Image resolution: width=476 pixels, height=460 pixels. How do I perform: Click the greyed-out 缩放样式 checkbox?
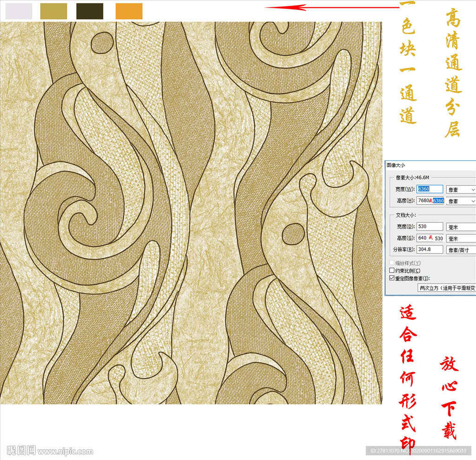tap(392, 263)
